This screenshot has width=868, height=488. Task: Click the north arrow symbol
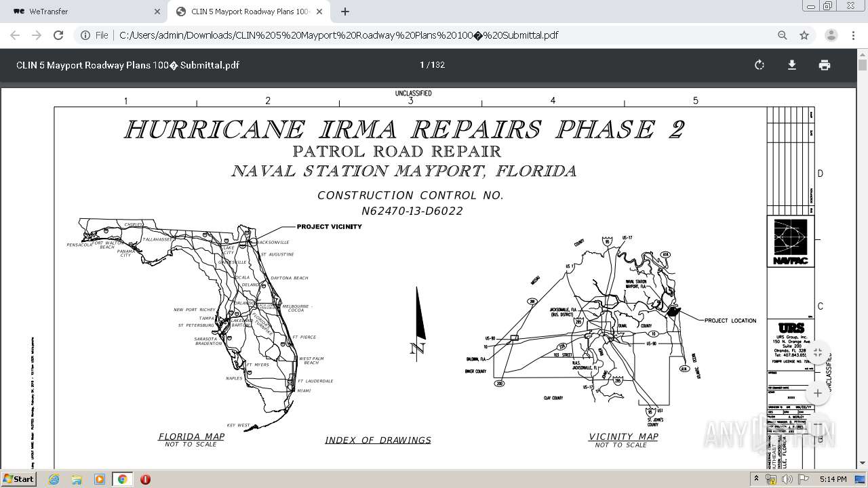click(418, 323)
